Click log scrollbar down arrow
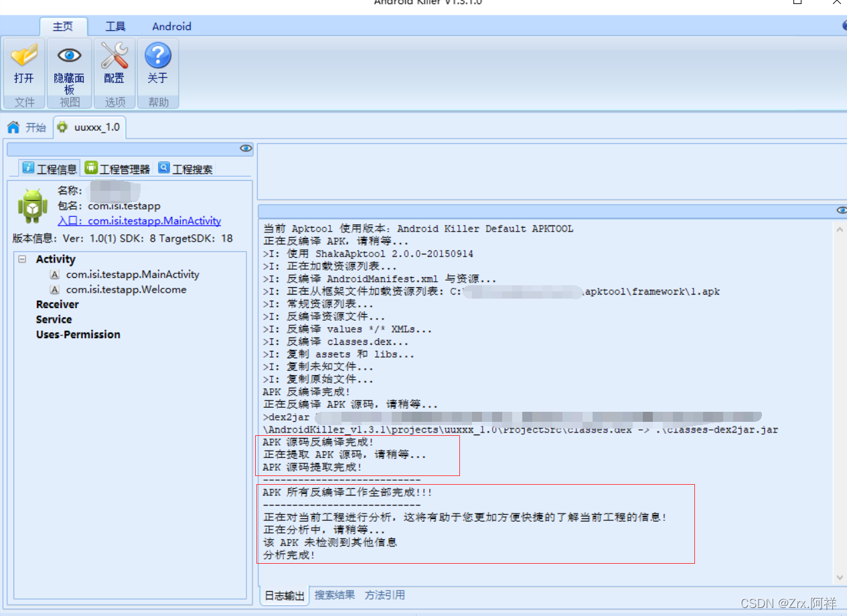The width and height of the screenshot is (847, 616). click(x=840, y=577)
